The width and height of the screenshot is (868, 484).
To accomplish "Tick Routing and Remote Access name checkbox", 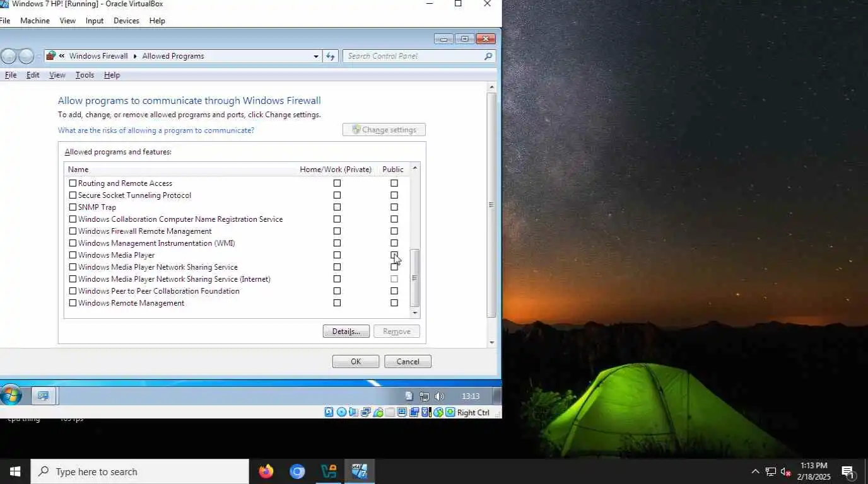I will [73, 183].
